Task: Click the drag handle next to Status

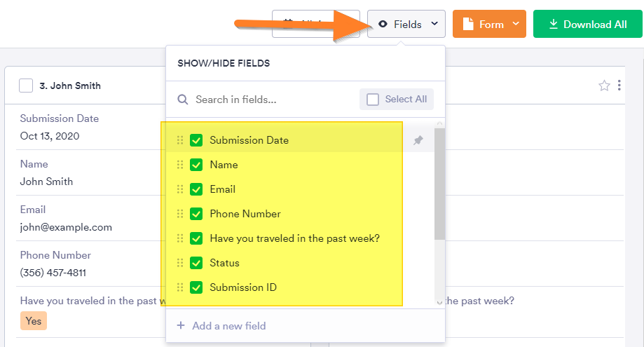Action: [x=180, y=263]
